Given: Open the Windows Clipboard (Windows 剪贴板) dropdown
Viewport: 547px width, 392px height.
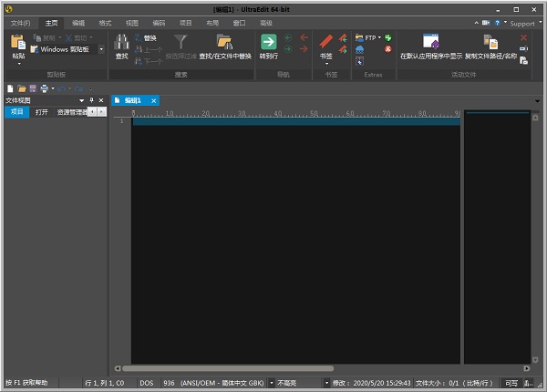Looking at the screenshot, I should pos(101,49).
